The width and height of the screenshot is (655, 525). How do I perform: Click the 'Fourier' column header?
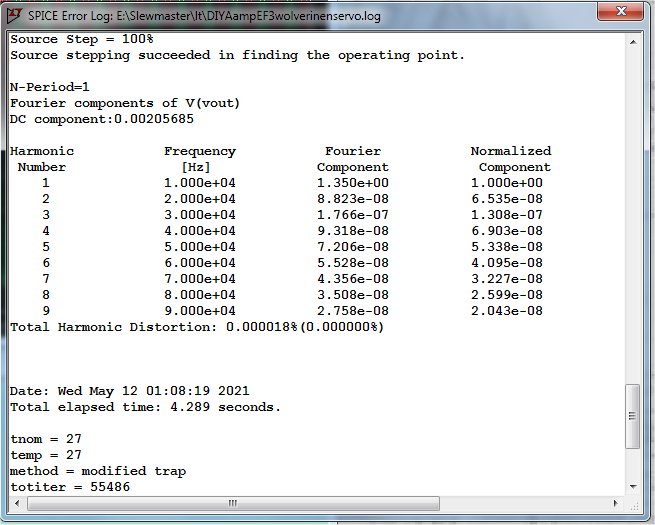353,151
